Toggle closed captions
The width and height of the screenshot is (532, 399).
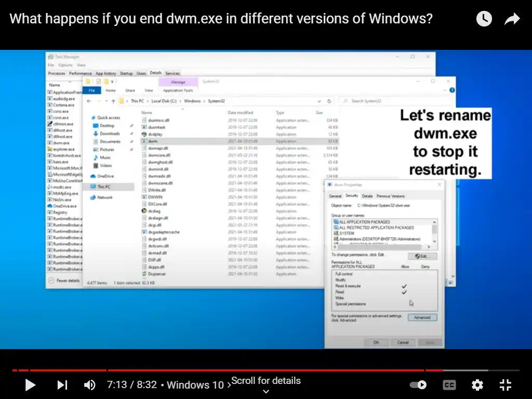pyautogui.click(x=449, y=385)
